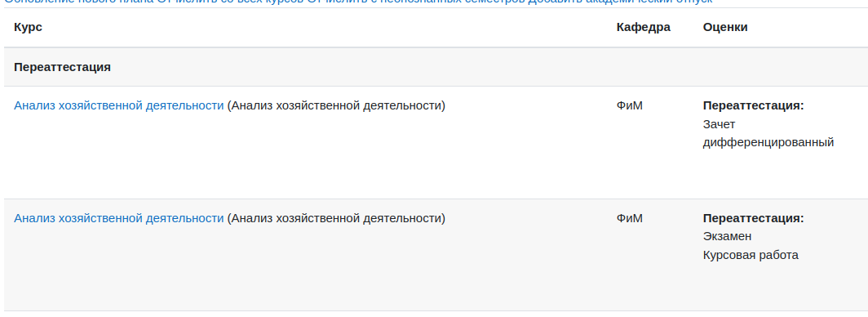Open the Отчислить со всех курсов link

click(229, 2)
